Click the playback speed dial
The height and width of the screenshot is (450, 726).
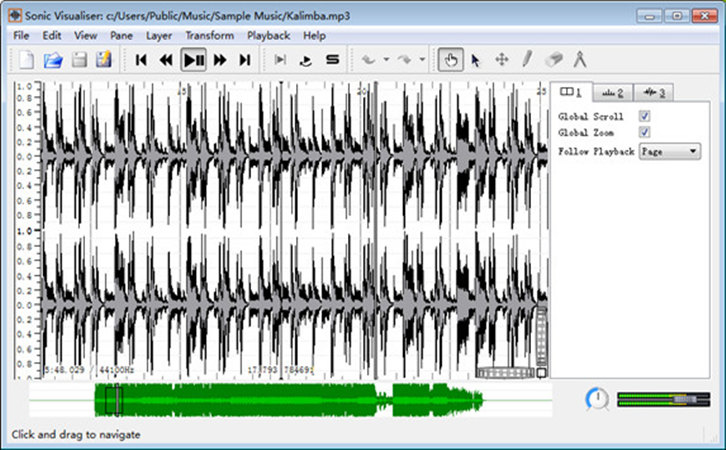[597, 399]
